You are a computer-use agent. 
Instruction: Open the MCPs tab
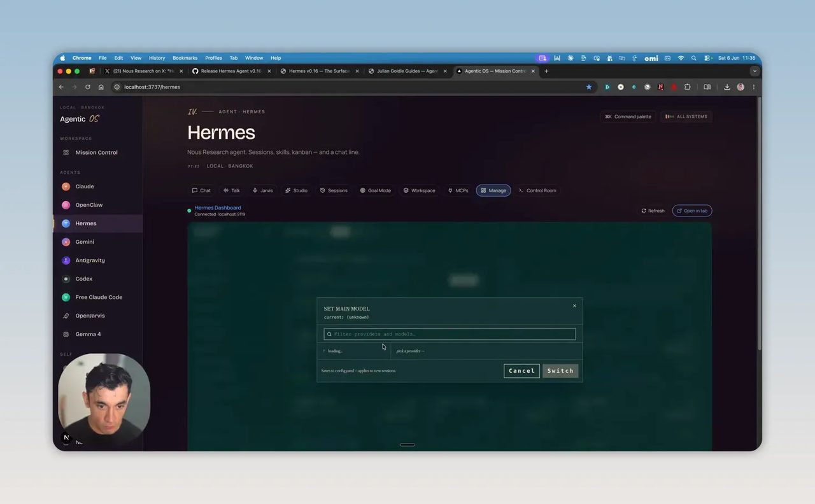pyautogui.click(x=458, y=190)
